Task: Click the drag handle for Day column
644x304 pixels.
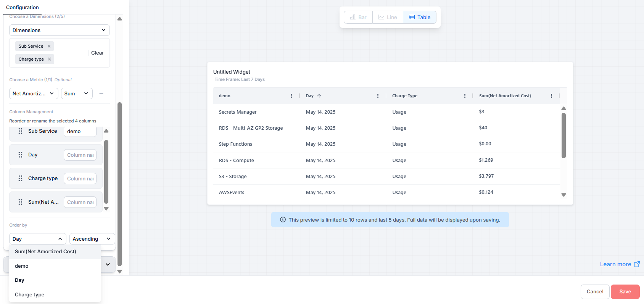Action: [20, 155]
